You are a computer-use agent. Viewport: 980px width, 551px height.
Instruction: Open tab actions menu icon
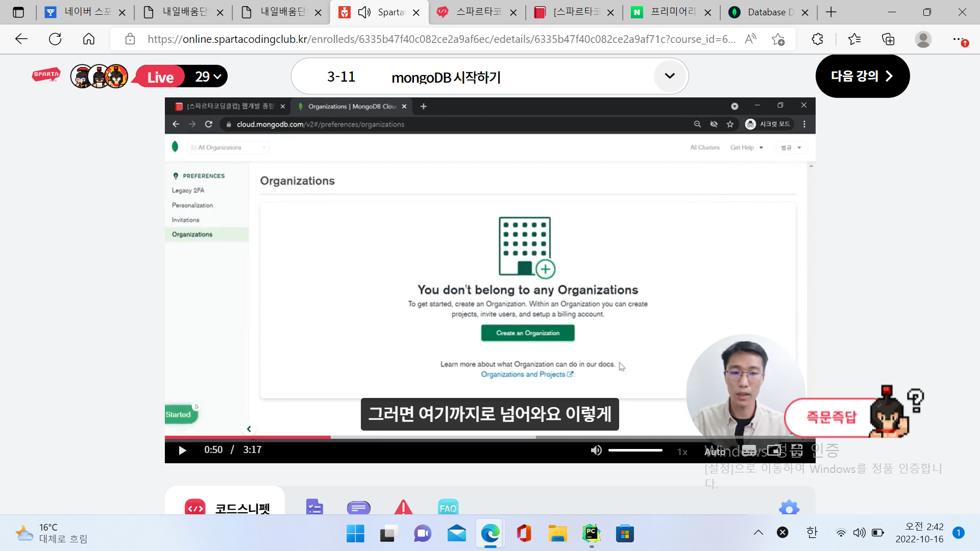(x=18, y=12)
